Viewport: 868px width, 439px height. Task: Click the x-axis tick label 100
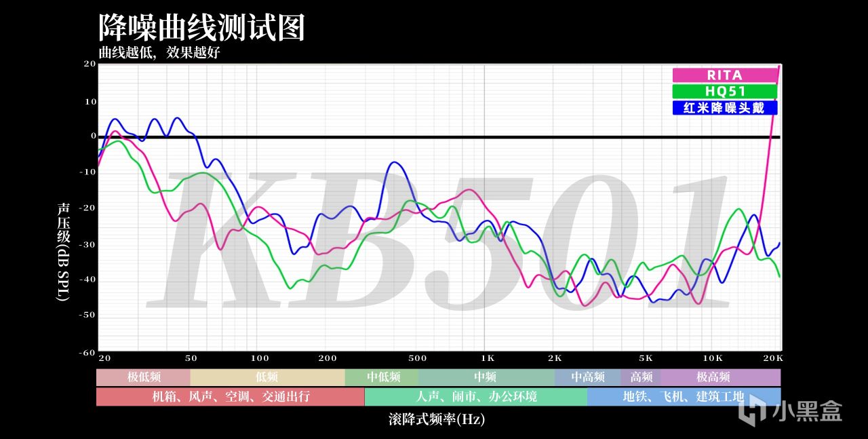click(260, 358)
